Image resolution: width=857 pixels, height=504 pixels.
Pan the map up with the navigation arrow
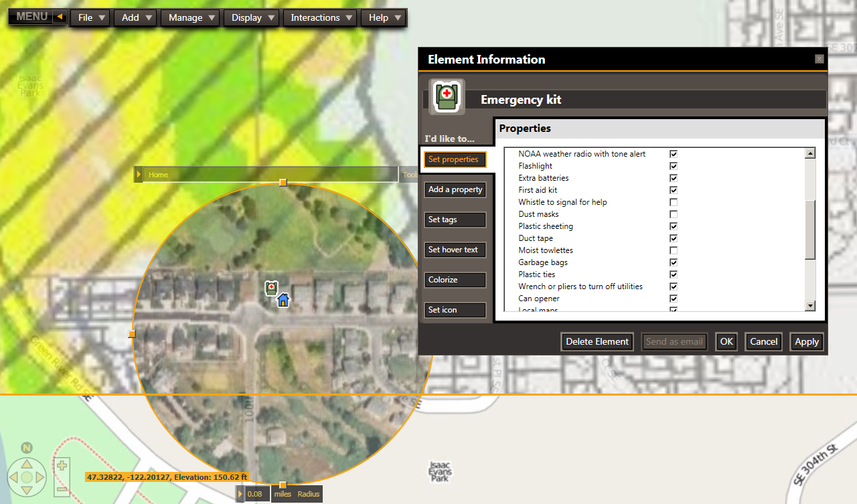pos(27,464)
